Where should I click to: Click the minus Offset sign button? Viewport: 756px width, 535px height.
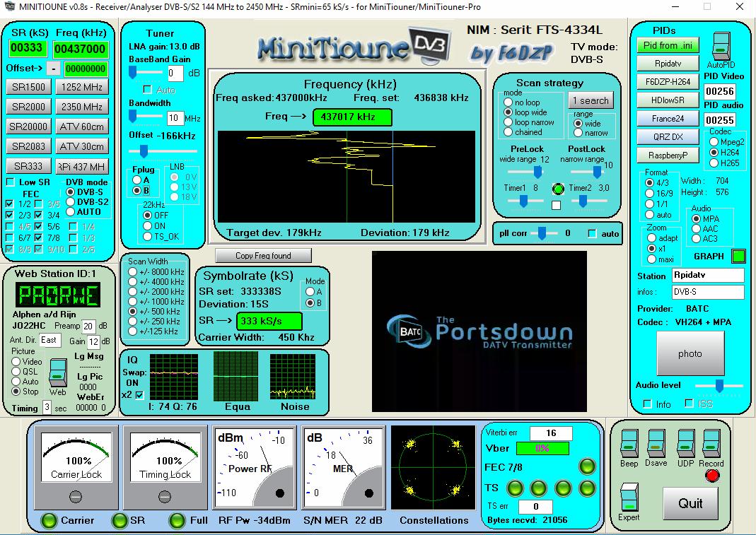(54, 69)
